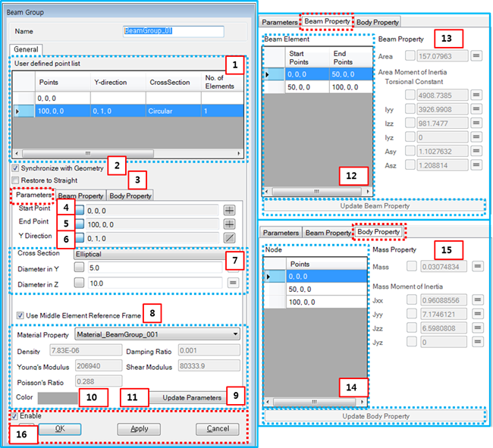This screenshot has width=493, height=448.
Task: Toggle the Enable checkbox
Action: [x=14, y=416]
